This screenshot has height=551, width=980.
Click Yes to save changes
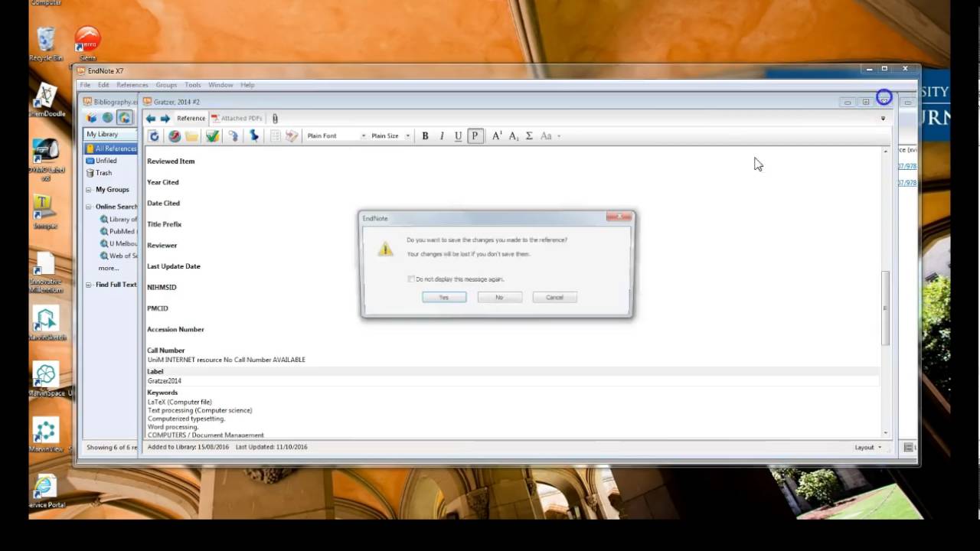444,297
